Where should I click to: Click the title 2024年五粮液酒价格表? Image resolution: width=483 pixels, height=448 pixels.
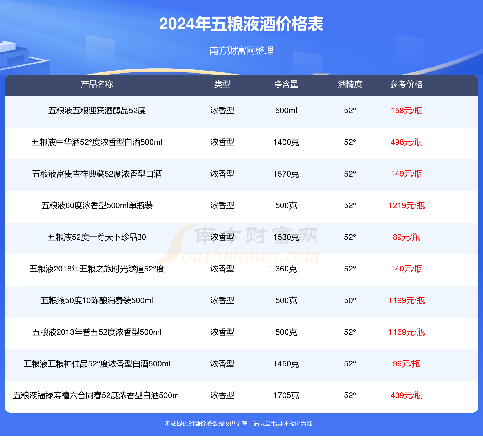coord(241,24)
